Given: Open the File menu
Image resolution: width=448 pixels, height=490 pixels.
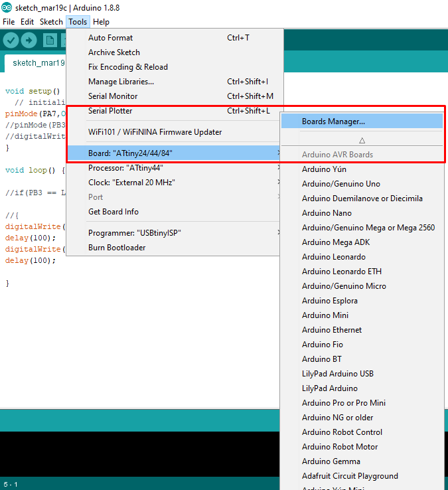Looking at the screenshot, I should point(9,22).
